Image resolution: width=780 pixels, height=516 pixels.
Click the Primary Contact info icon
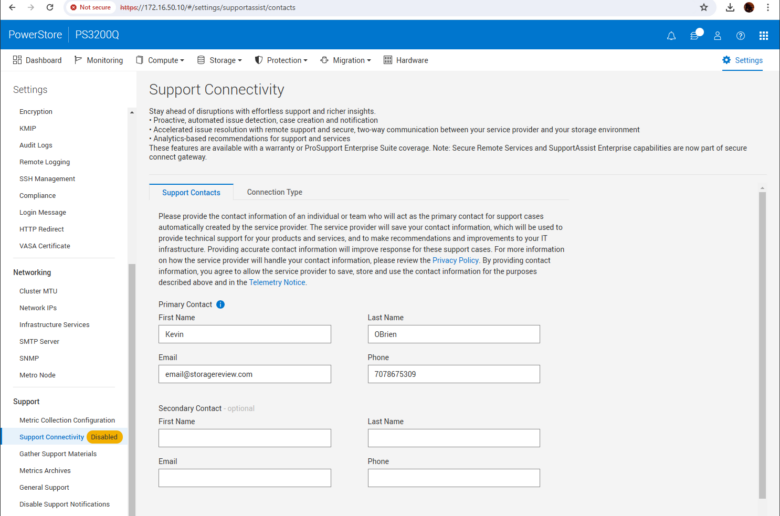[220, 305]
